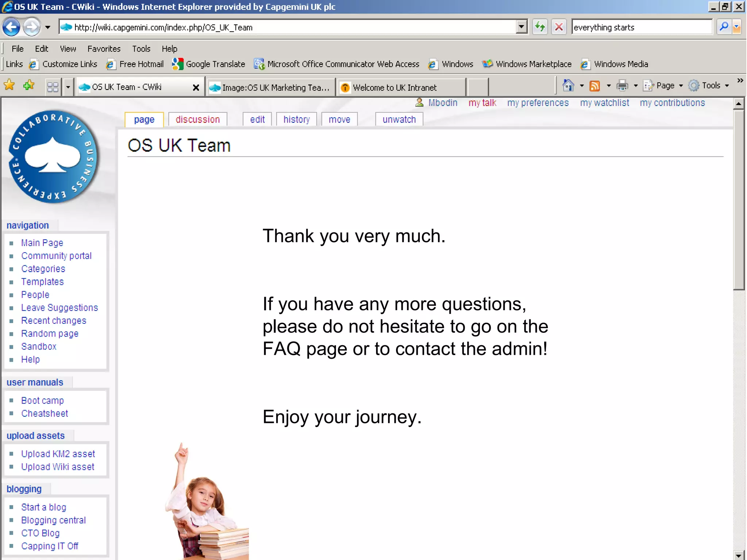Select the 'move' tab

point(339,120)
